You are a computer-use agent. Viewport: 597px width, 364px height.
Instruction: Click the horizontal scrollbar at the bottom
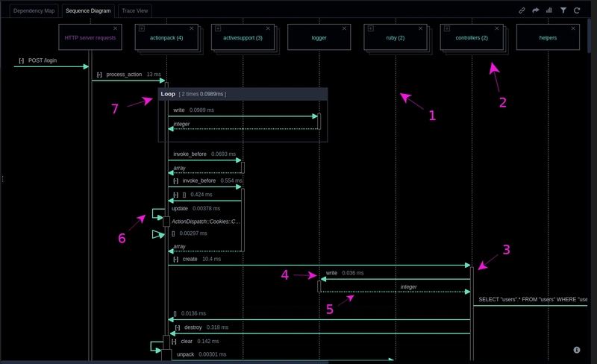pos(164,362)
